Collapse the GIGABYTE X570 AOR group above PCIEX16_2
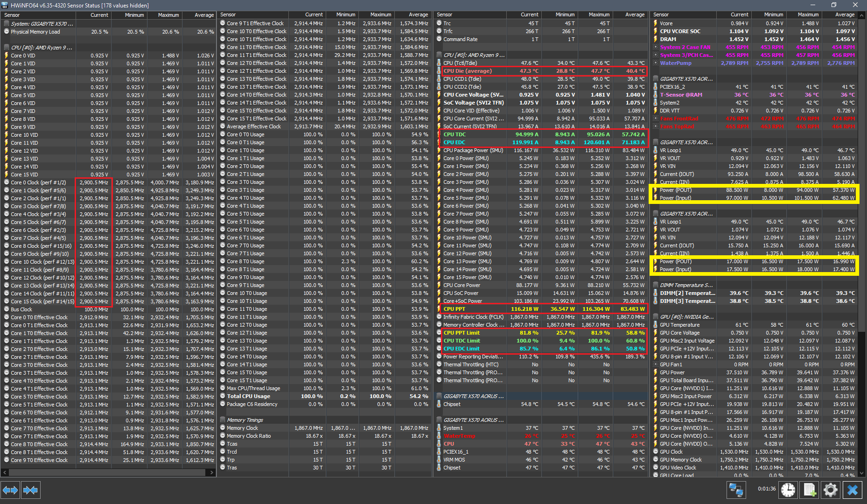The height and width of the screenshot is (504, 867). pyautogui.click(x=656, y=79)
